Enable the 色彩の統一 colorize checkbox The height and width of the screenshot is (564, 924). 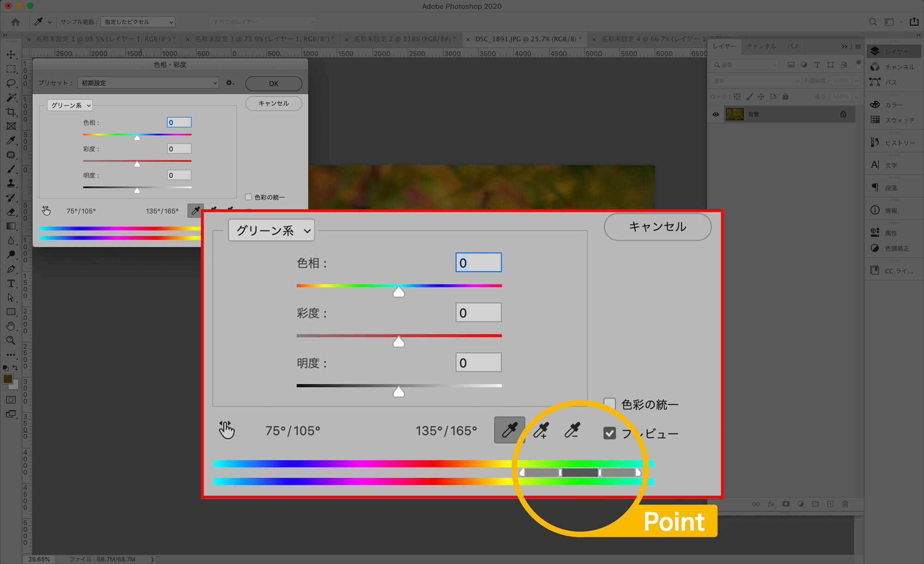249,197
